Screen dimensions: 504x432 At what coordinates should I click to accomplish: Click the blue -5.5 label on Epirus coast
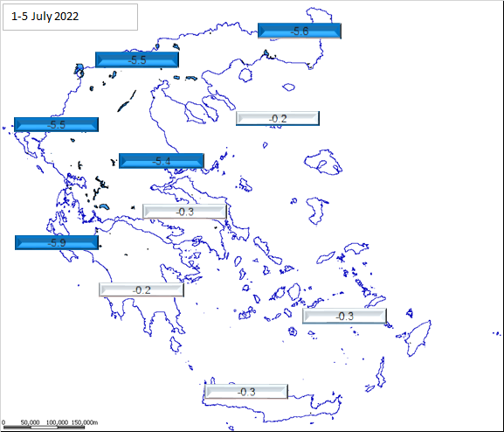click(56, 124)
